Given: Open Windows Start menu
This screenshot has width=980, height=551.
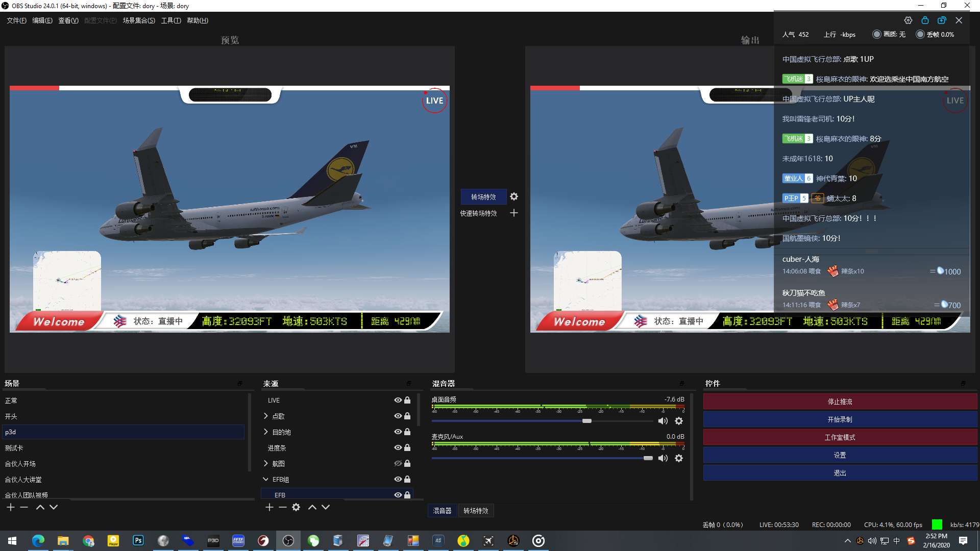Looking at the screenshot, I should (12, 541).
